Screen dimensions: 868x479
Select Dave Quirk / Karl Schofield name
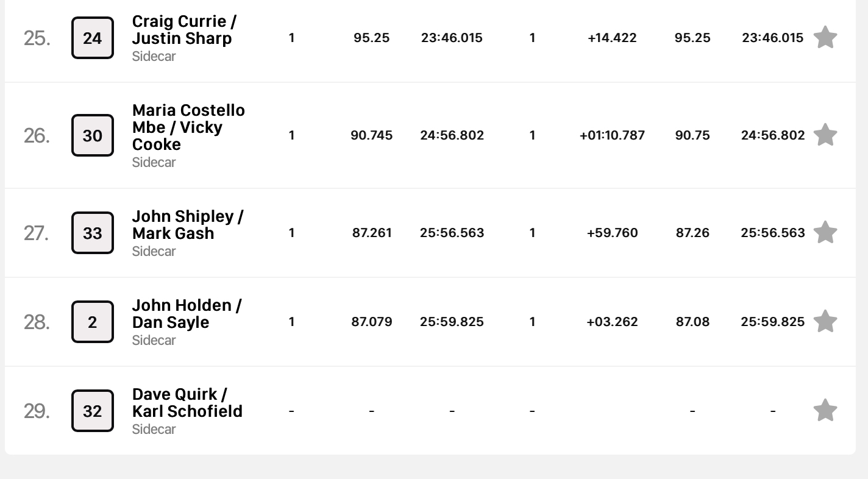(x=187, y=403)
